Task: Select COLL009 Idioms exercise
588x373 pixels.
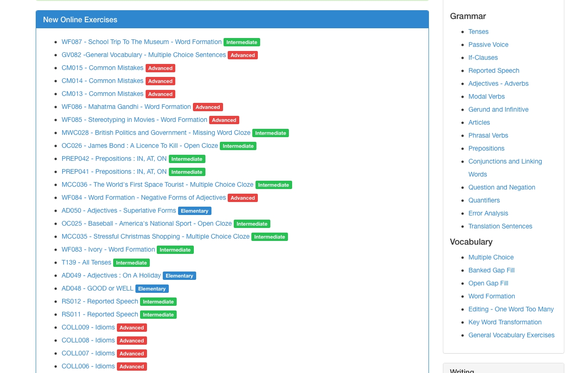Action: tap(88, 327)
